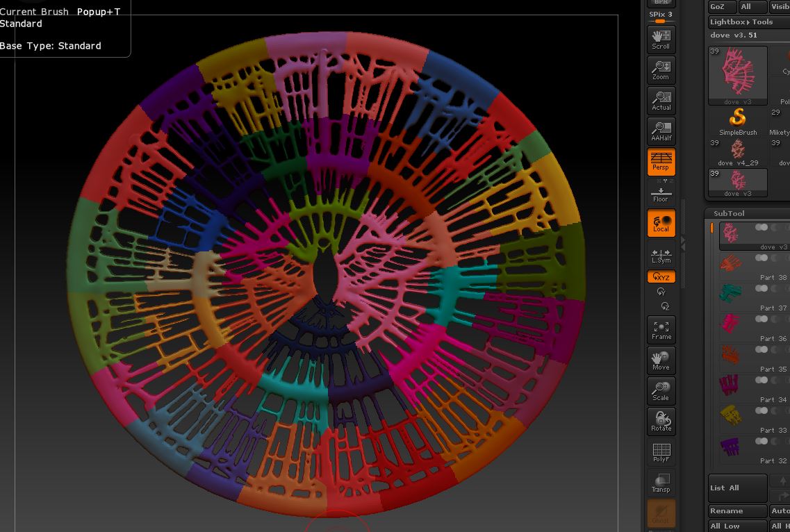Click the AAHalf antialiased view icon

[659, 131]
